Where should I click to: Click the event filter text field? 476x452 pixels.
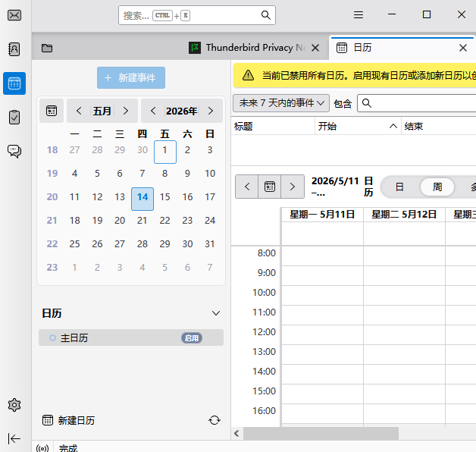click(417, 103)
